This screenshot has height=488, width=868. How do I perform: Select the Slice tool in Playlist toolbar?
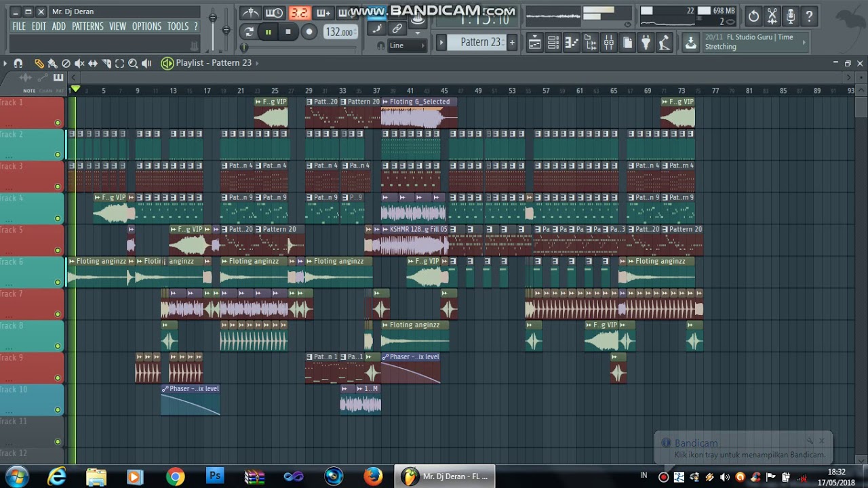(x=106, y=63)
